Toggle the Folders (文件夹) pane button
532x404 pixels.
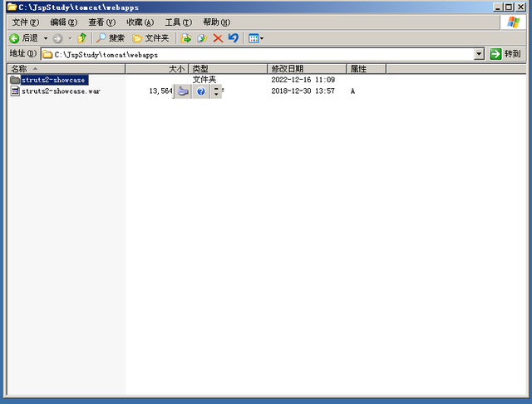tap(150, 38)
